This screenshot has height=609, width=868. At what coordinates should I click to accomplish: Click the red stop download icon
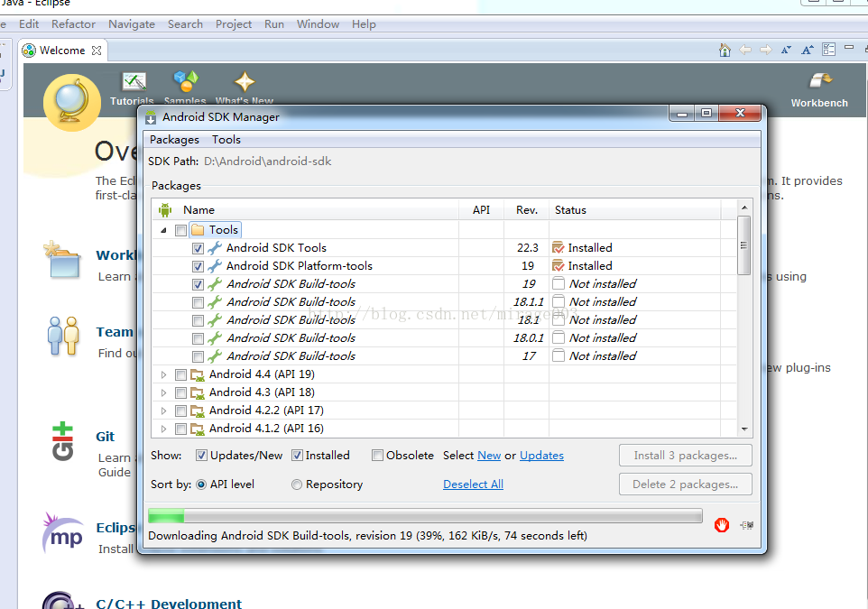[721, 525]
